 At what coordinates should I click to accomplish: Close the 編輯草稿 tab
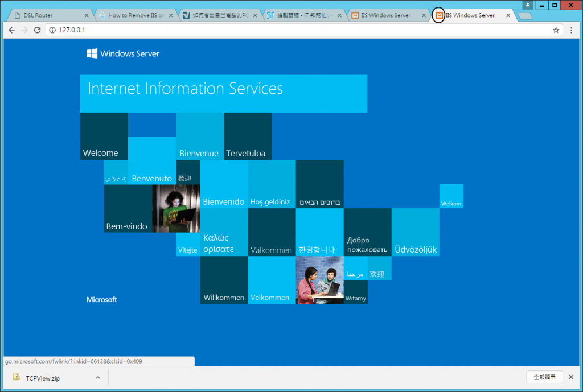(x=339, y=15)
